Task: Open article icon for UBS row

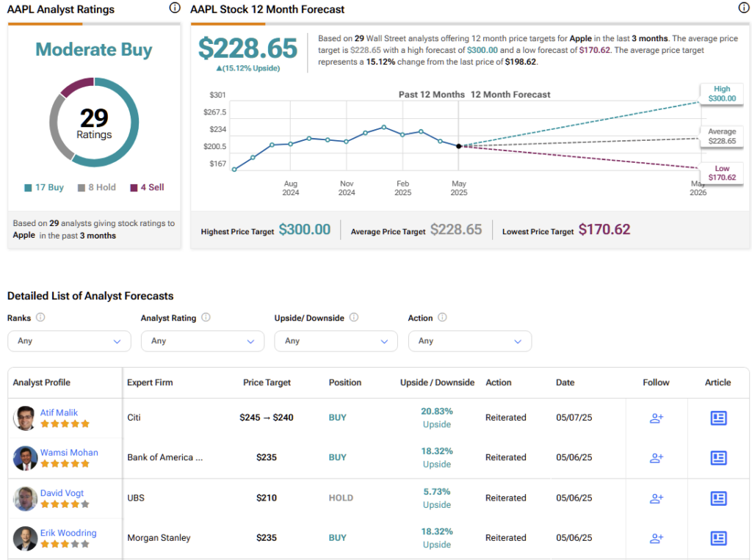Action: coord(718,498)
